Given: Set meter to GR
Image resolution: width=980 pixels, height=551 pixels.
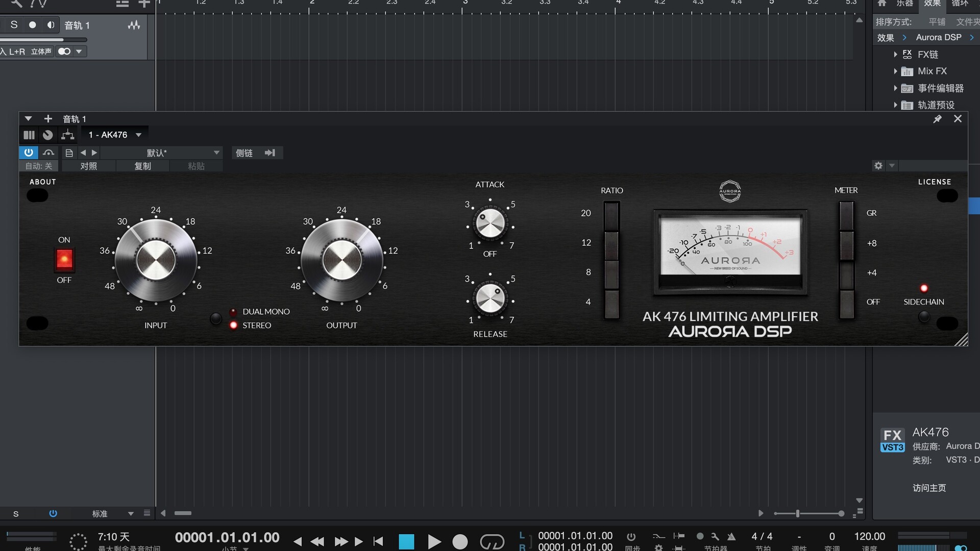Looking at the screenshot, I should (846, 216).
